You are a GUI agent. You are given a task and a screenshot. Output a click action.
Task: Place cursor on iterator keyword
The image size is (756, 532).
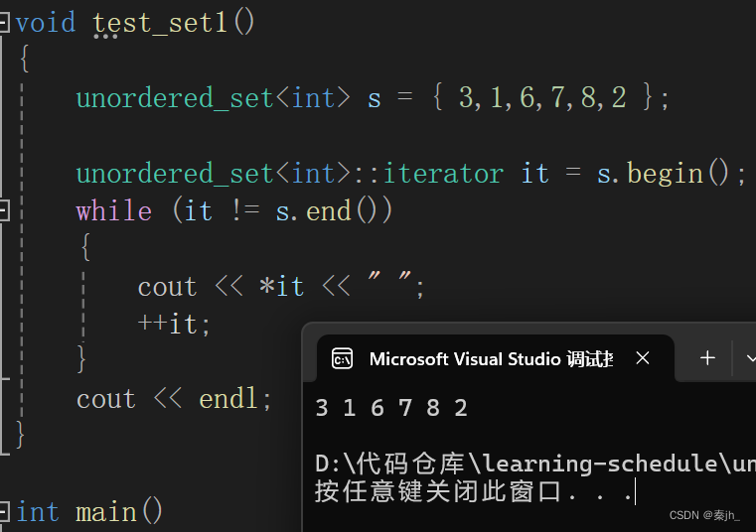click(443, 174)
